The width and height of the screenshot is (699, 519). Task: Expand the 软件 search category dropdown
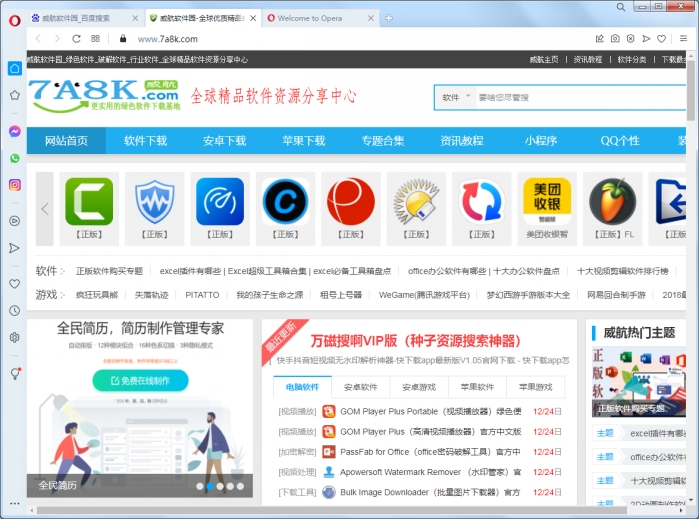pyautogui.click(x=456, y=97)
